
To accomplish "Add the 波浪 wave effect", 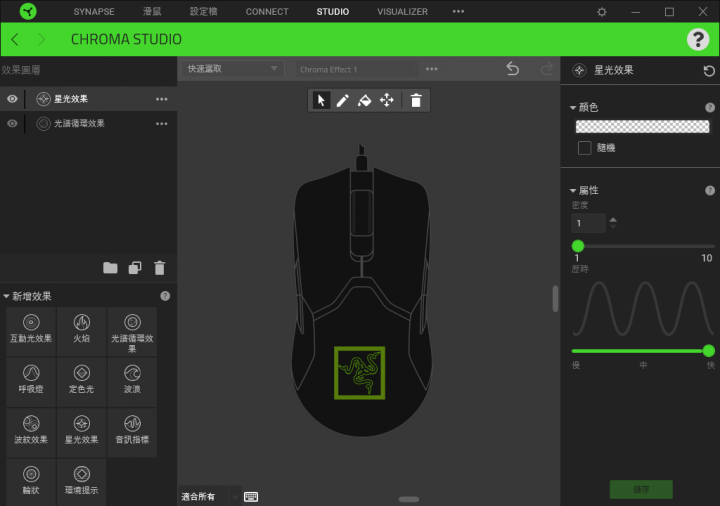I will 132,382.
